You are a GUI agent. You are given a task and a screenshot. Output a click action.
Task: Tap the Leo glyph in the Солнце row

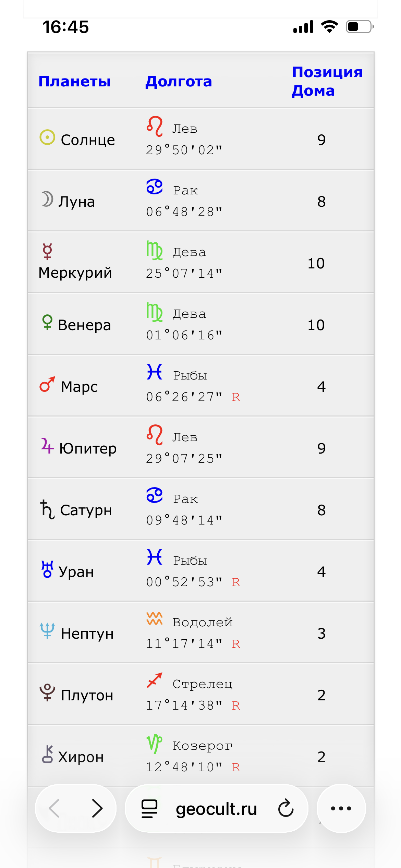(x=155, y=126)
